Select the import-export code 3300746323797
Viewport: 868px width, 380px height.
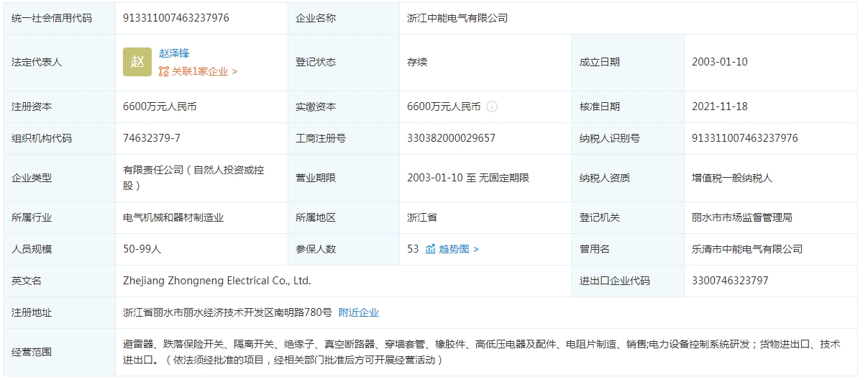coord(730,281)
